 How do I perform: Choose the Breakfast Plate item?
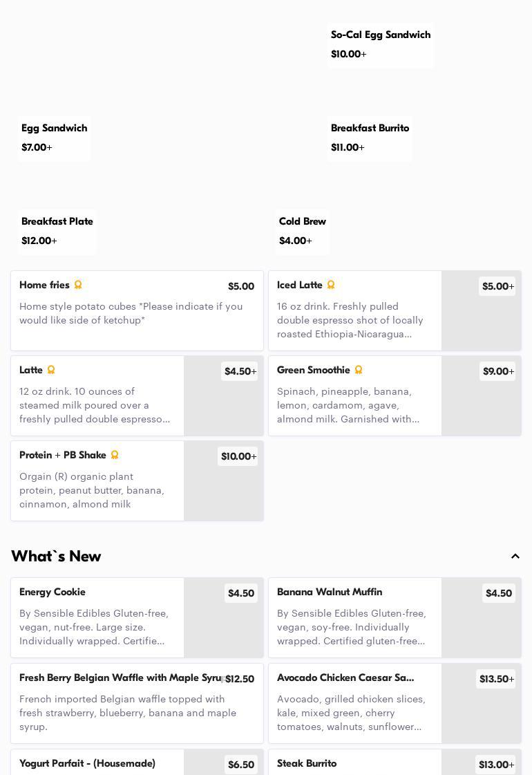[57, 231]
